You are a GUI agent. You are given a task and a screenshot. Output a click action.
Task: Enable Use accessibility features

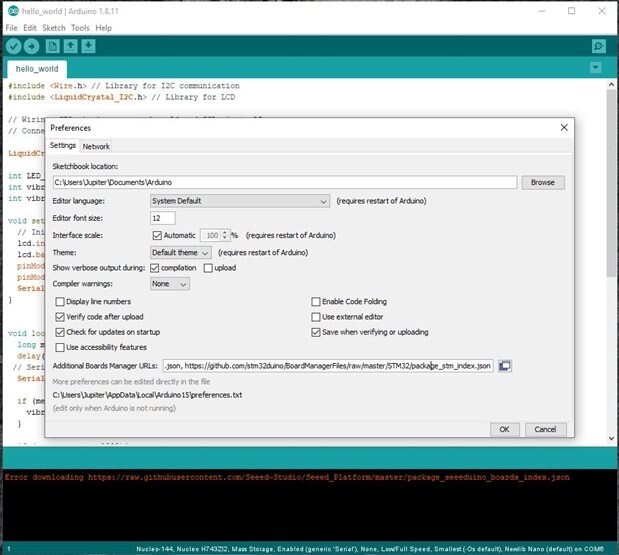pyautogui.click(x=60, y=347)
